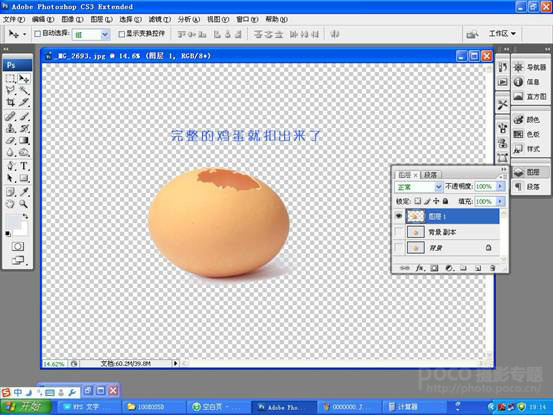Screen dimensions: 553x415
Task: Open the 工作区 workspace dropdown
Action: 502,33
